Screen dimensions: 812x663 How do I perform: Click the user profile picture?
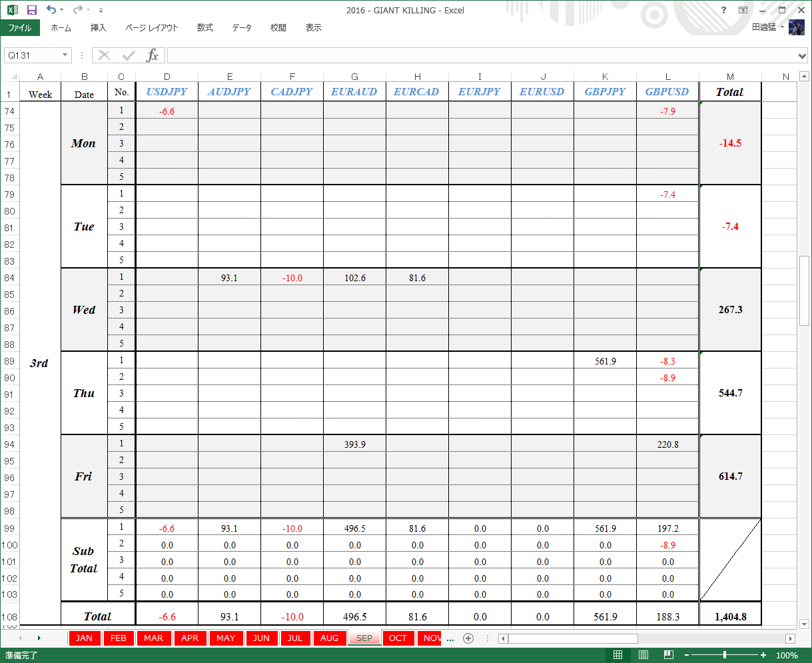pyautogui.click(x=797, y=27)
